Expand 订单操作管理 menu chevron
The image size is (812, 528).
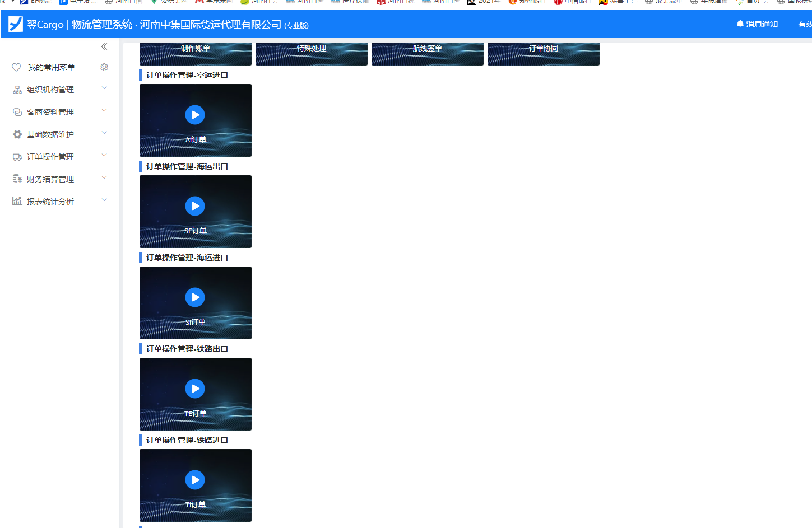[x=104, y=155]
